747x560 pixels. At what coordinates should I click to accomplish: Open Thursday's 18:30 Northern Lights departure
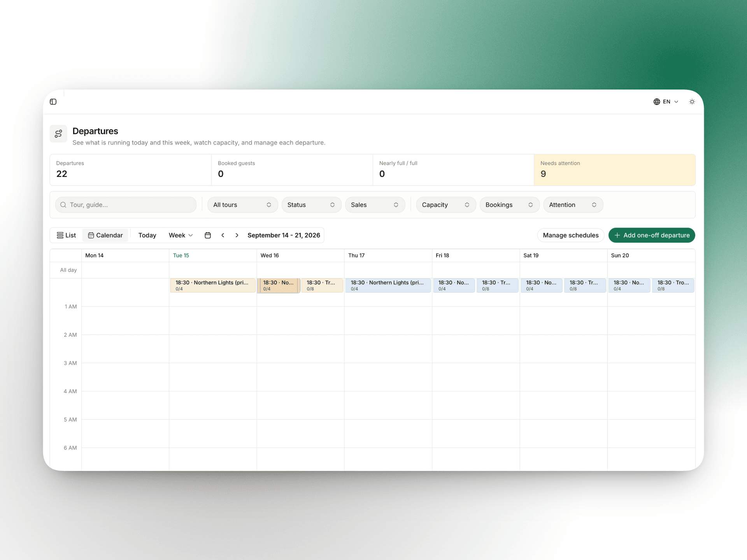388,285
